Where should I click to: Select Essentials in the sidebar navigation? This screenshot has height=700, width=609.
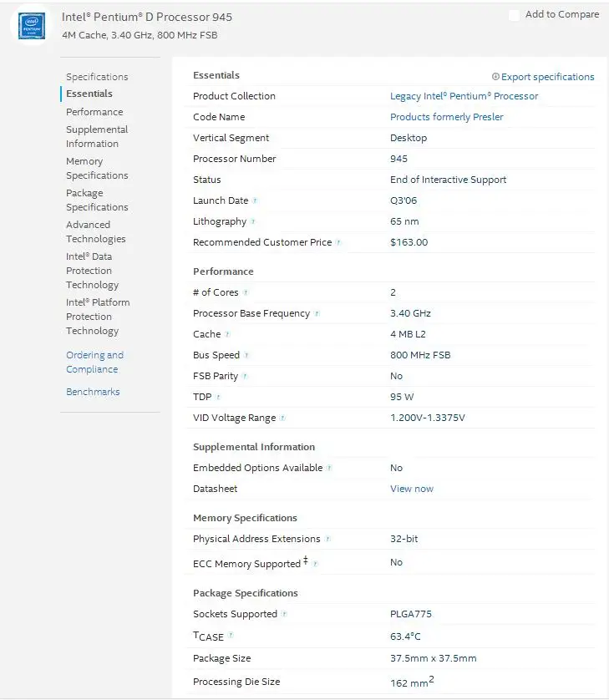pyautogui.click(x=89, y=94)
